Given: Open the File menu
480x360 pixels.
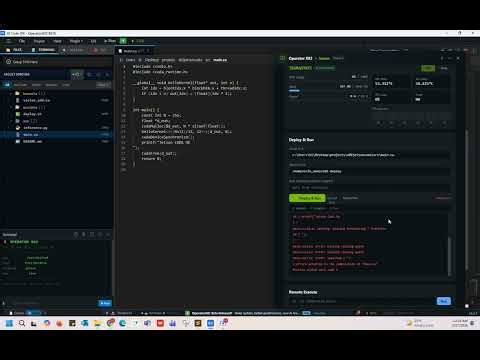Looking at the screenshot, I should click(x=22, y=41).
